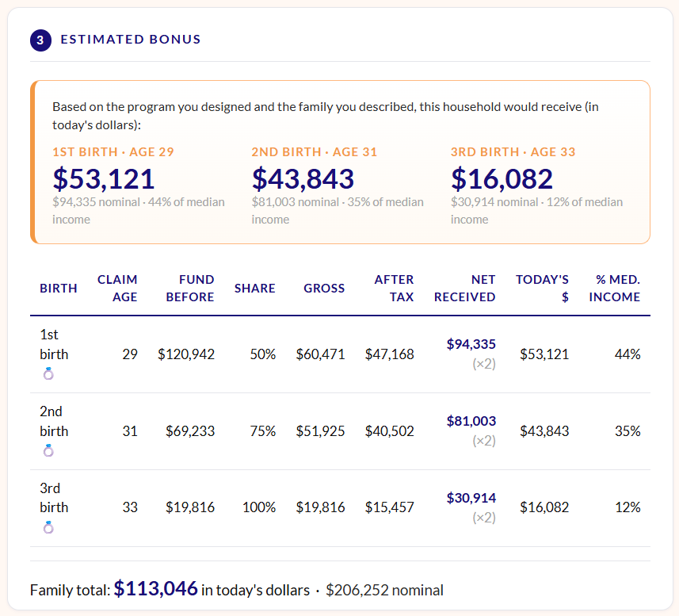Click the $120,942 fund before value

[186, 354]
